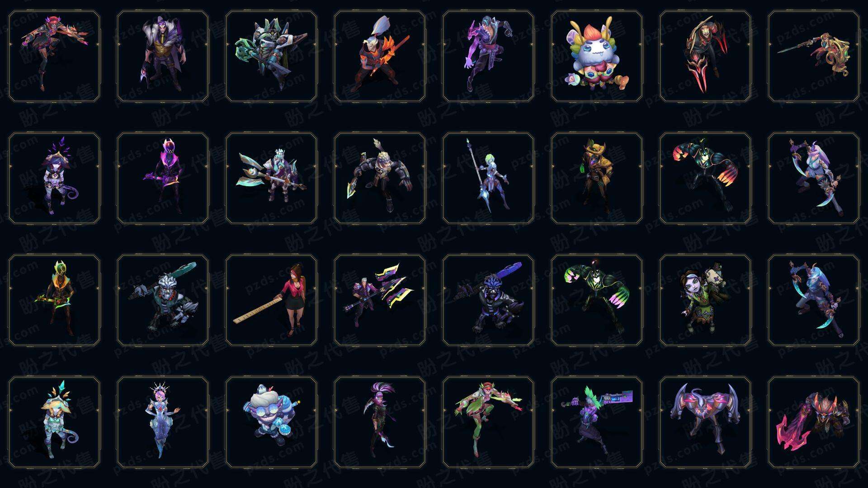This screenshot has width=868, height=488.
Task: Select the creature with green glowing claws
Action: point(597,300)
